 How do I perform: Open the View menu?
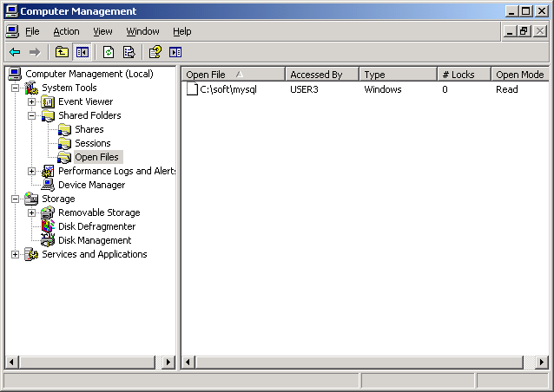click(102, 32)
